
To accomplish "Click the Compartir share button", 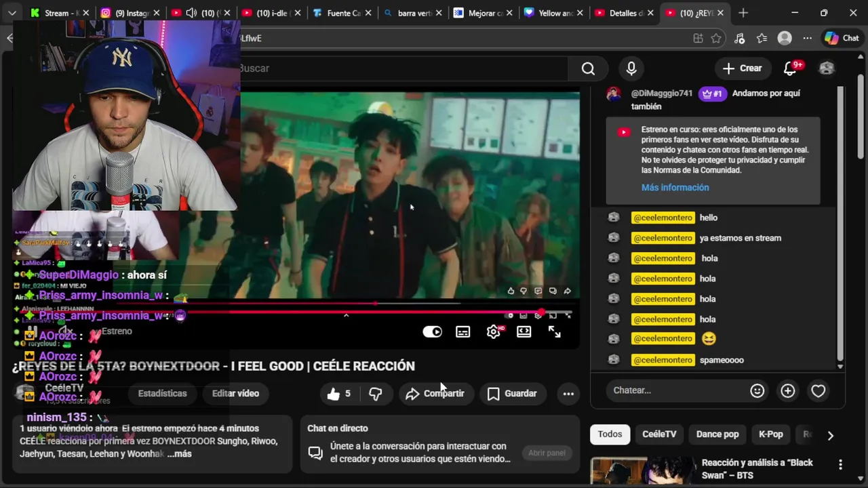I will 435,393.
